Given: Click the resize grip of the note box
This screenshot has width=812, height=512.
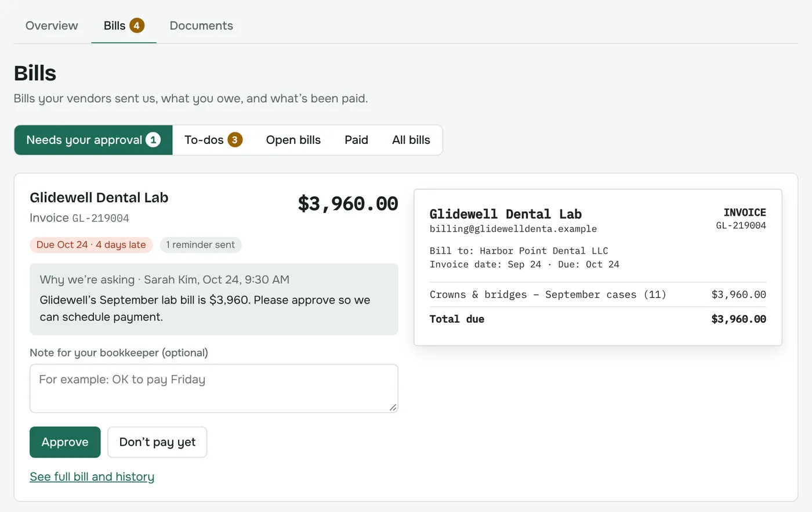Looking at the screenshot, I should [393, 408].
